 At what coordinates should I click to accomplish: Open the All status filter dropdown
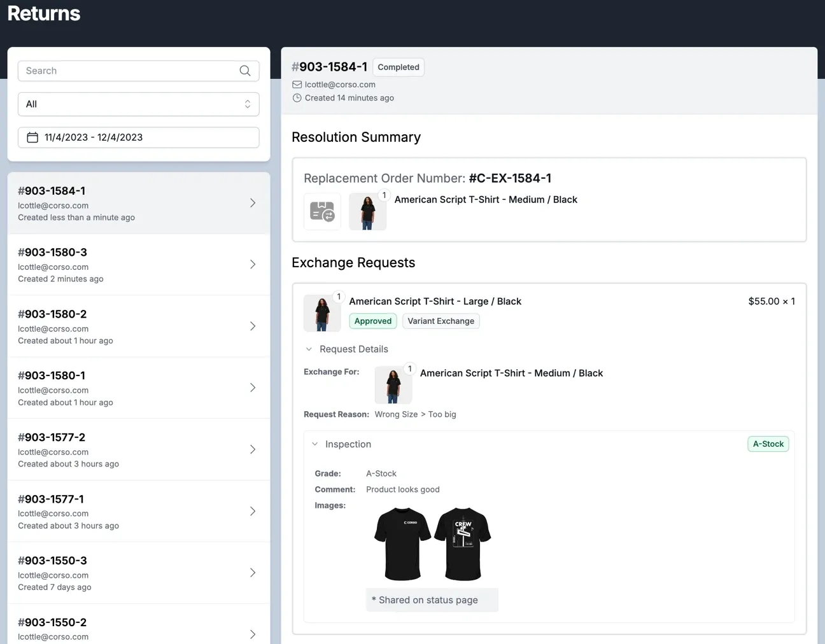pyautogui.click(x=138, y=104)
